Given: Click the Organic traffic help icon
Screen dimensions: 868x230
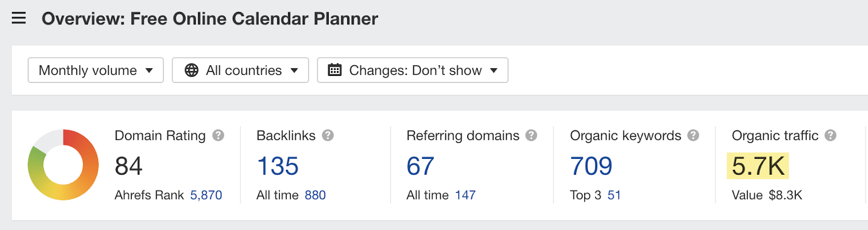Looking at the screenshot, I should tap(831, 136).
